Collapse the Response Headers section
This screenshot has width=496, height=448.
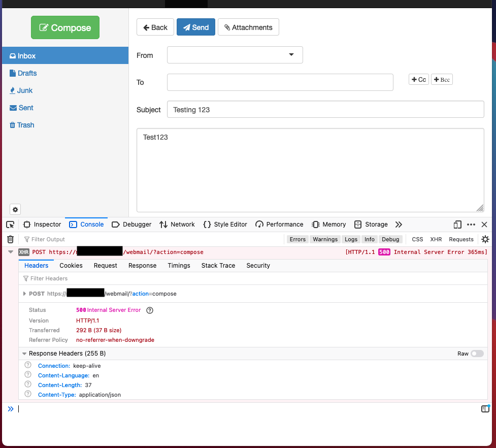point(24,353)
